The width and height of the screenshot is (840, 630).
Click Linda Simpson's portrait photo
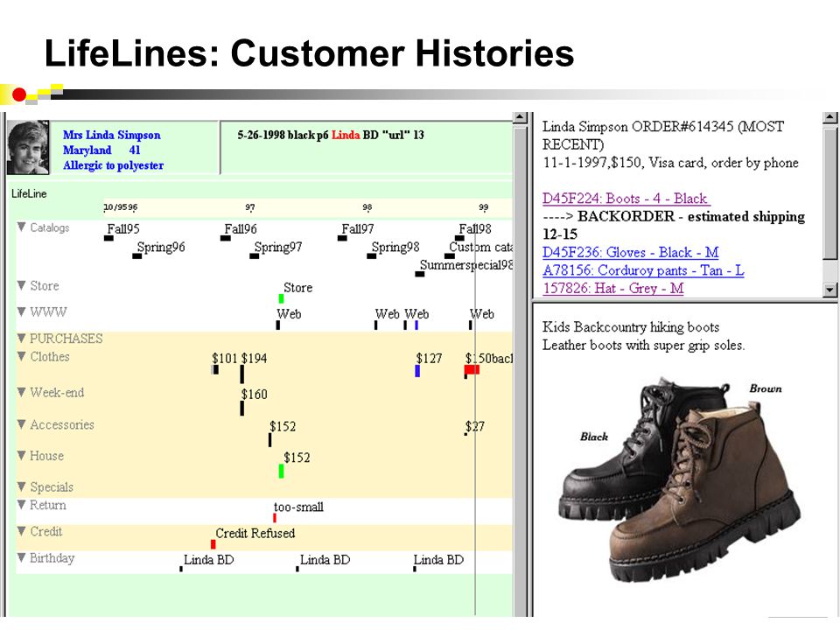(x=28, y=147)
